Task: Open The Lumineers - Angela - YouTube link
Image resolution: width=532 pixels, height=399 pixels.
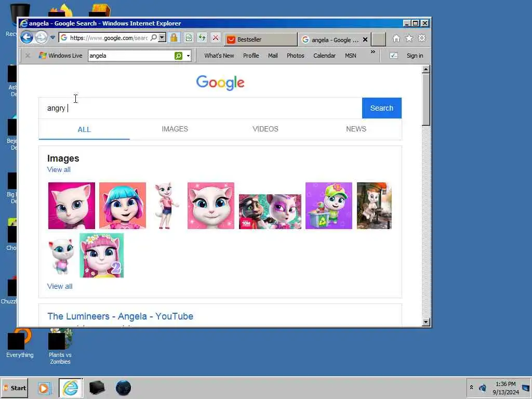Action: [120, 316]
